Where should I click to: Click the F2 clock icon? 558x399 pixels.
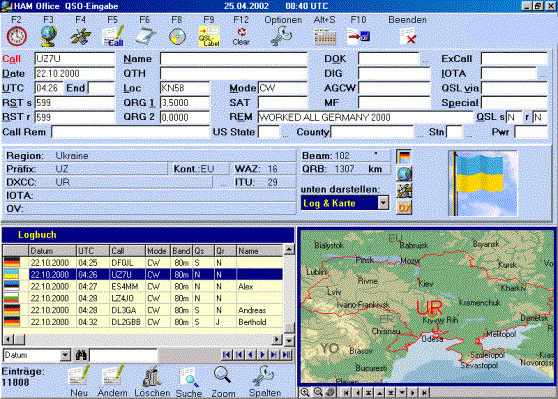(16, 36)
